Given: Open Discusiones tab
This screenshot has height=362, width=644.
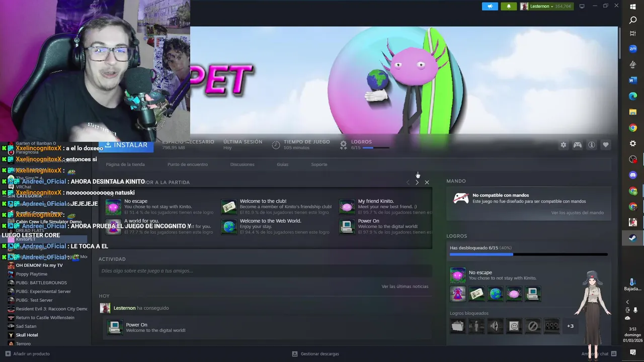Looking at the screenshot, I should [x=243, y=164].
